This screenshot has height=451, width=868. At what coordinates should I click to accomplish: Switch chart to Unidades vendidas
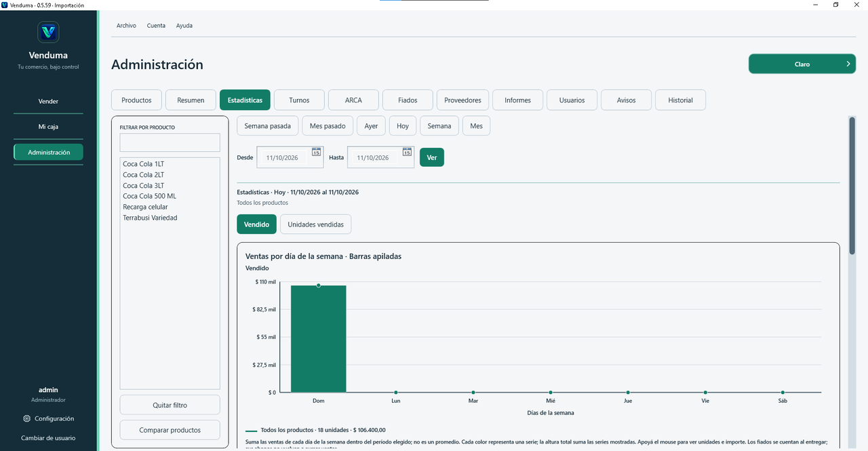[x=315, y=224]
